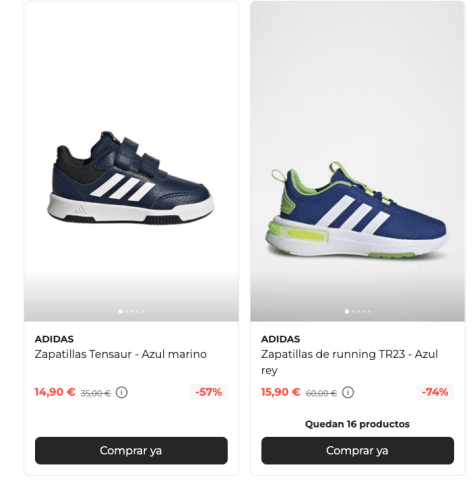This screenshot has height=482, width=475.
Task: Click Comprar ya for Tensaur shoes
Action: 131,450
